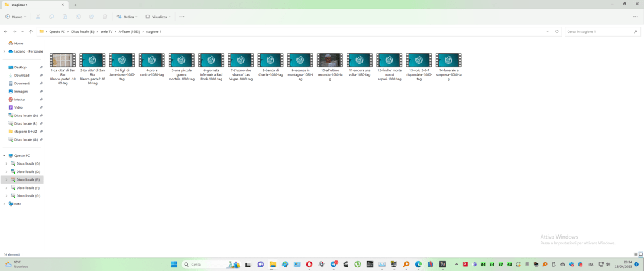Switch to details view icon in status bar
Viewport: 644px width, 271px height.
click(x=636, y=254)
